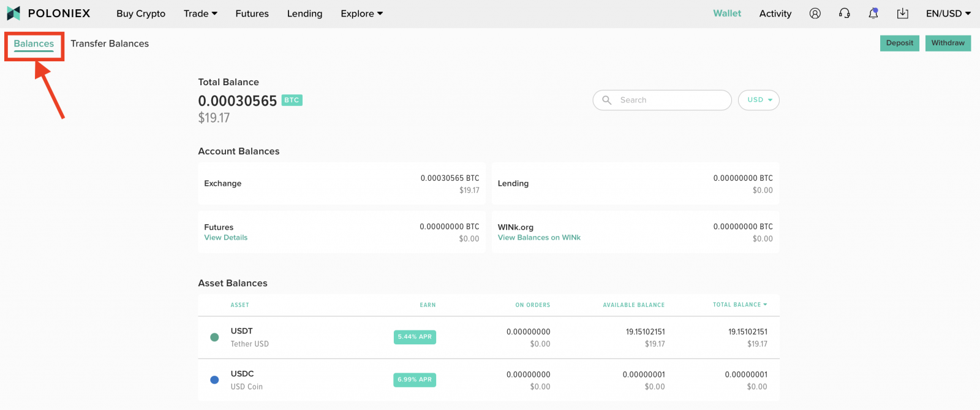
Task: Open View Balances on WINk link
Action: click(539, 238)
